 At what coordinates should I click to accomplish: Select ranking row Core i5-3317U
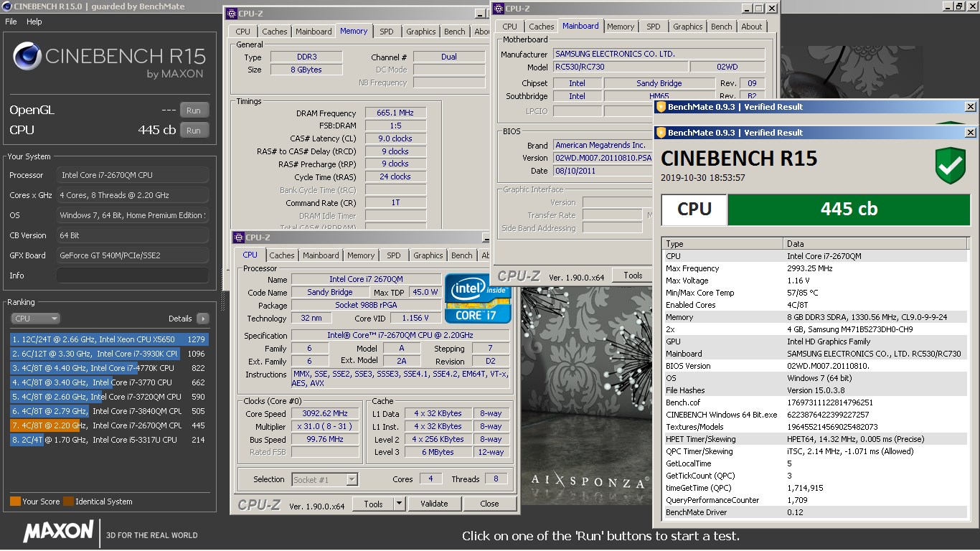(109, 440)
